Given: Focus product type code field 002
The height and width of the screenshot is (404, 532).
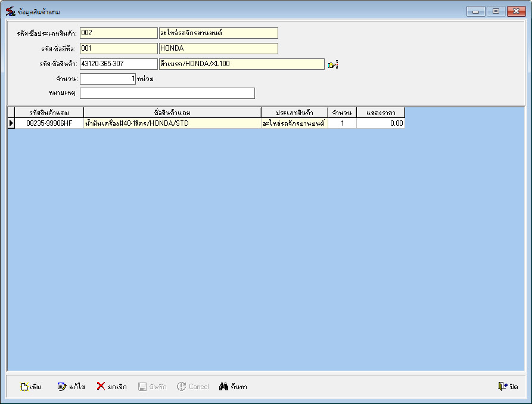Looking at the screenshot, I should click(x=119, y=33).
